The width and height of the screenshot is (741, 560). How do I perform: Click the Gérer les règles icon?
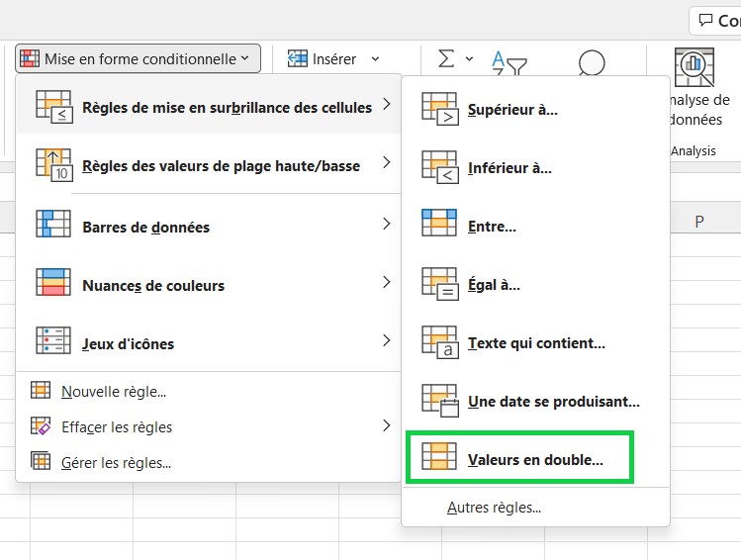41,461
